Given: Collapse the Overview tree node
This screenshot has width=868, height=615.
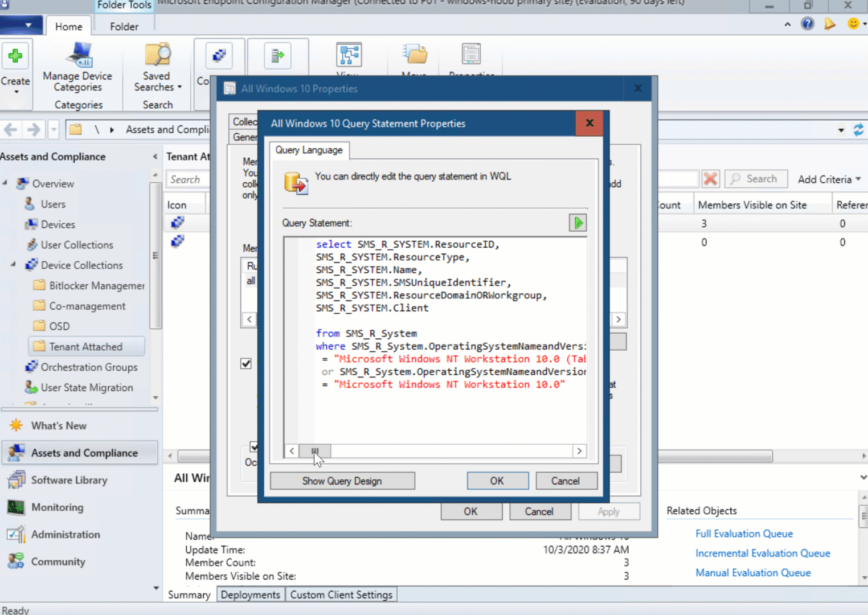Looking at the screenshot, I should tap(5, 183).
